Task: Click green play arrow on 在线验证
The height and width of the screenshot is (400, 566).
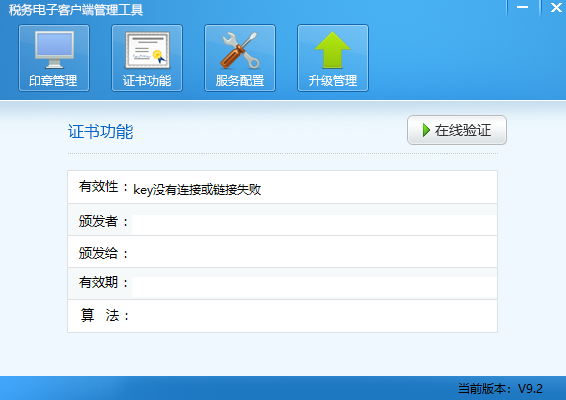Action: point(426,130)
